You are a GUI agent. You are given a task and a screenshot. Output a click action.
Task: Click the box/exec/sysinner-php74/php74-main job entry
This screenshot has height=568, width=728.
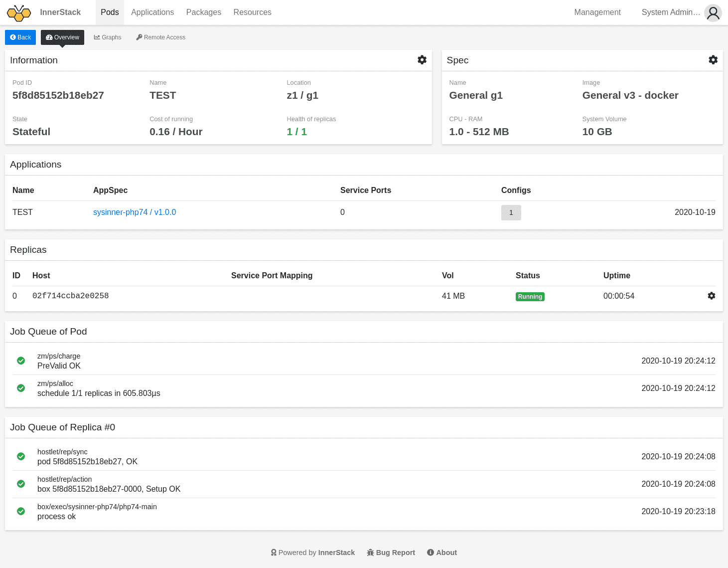point(364,512)
